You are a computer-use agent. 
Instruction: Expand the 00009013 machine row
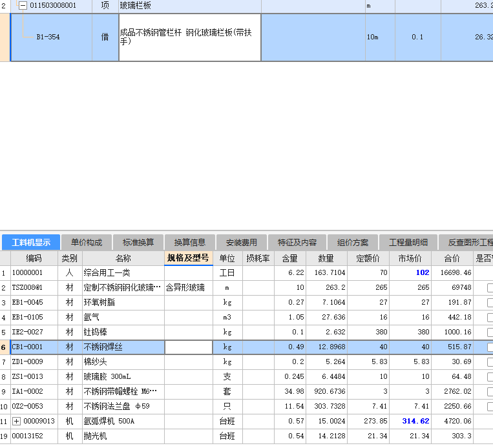pyautogui.click(x=16, y=421)
